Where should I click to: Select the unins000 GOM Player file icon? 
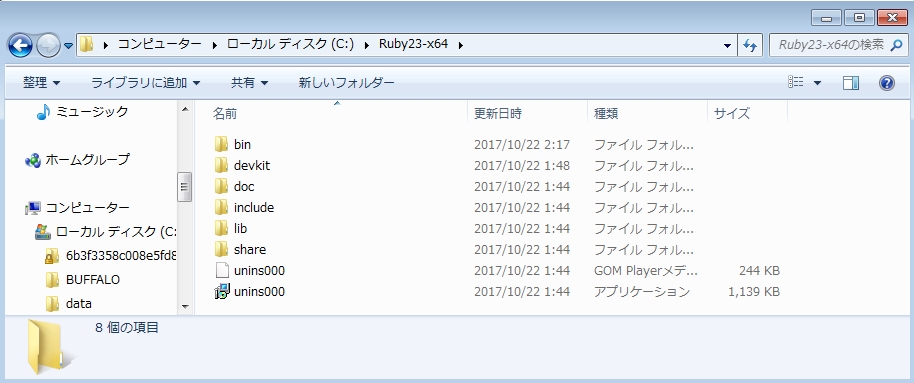tap(222, 270)
